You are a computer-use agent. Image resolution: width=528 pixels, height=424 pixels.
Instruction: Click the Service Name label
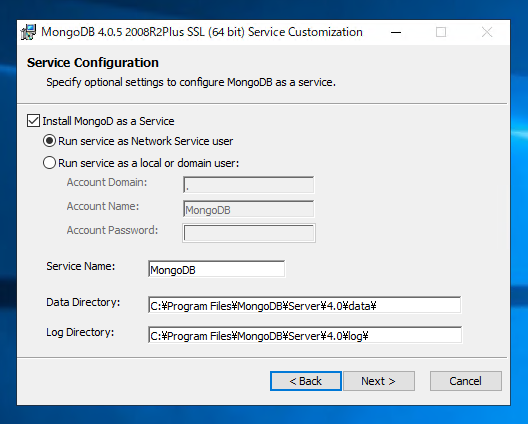81,266
